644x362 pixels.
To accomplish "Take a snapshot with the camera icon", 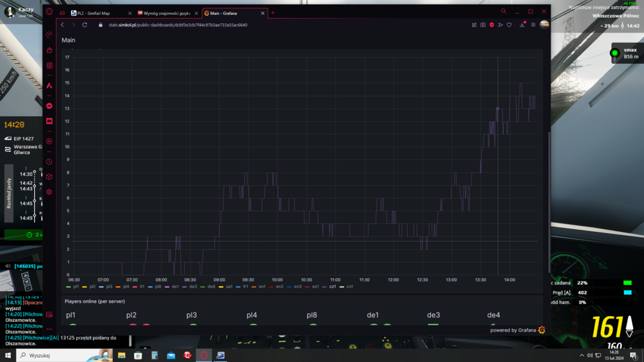I will (483, 25).
